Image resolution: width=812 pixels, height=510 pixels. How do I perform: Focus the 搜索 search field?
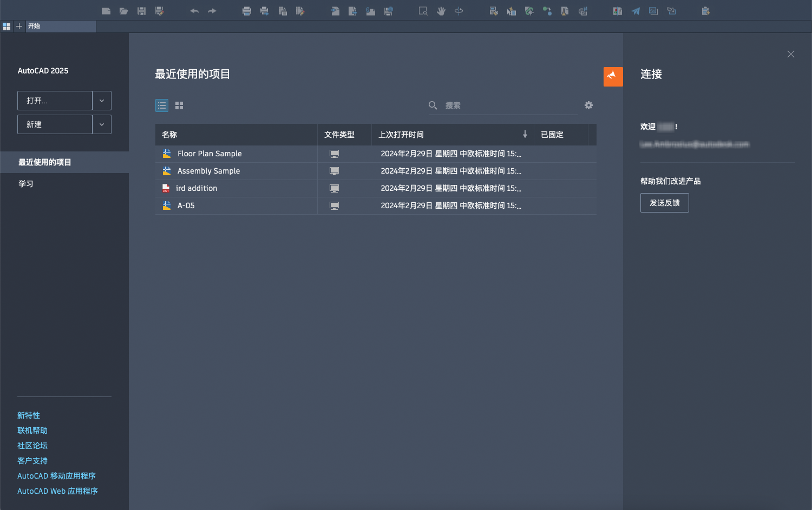click(x=503, y=105)
